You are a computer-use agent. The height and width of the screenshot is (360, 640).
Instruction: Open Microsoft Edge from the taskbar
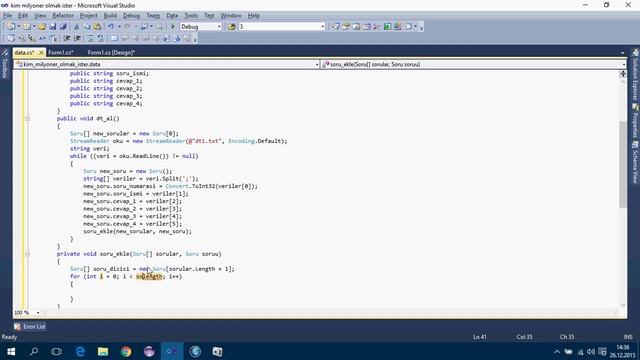(x=80, y=351)
